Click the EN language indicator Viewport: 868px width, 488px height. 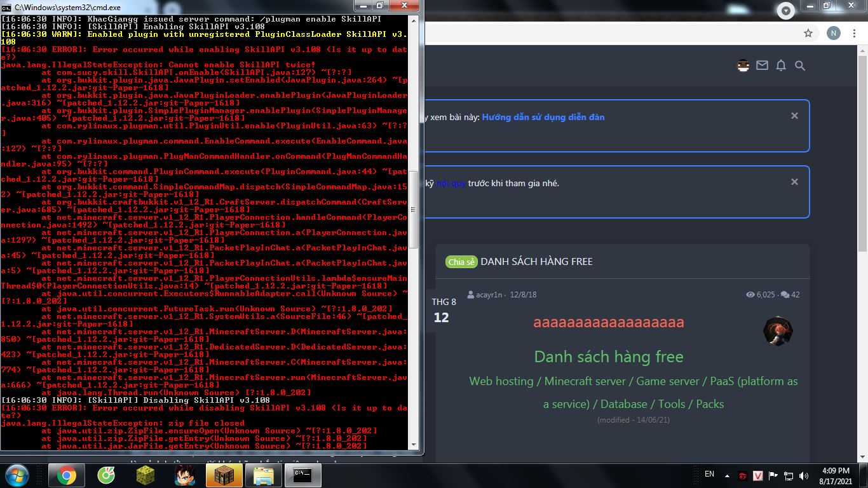click(710, 474)
